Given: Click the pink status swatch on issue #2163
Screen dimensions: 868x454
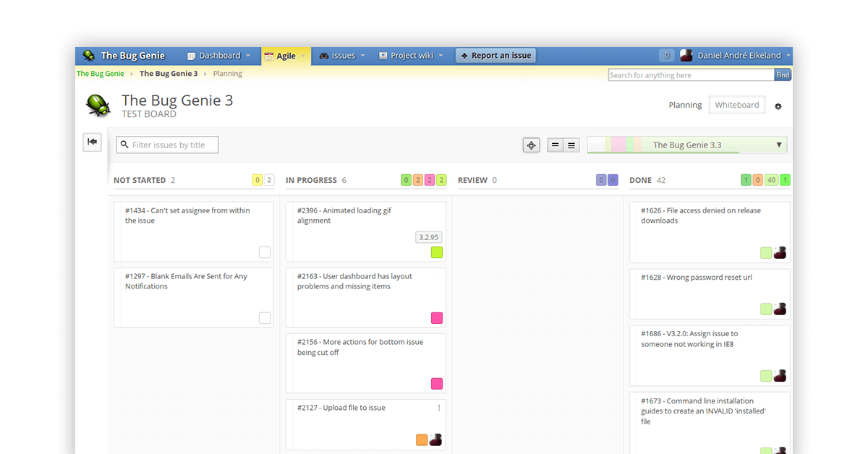Looking at the screenshot, I should coord(437,318).
